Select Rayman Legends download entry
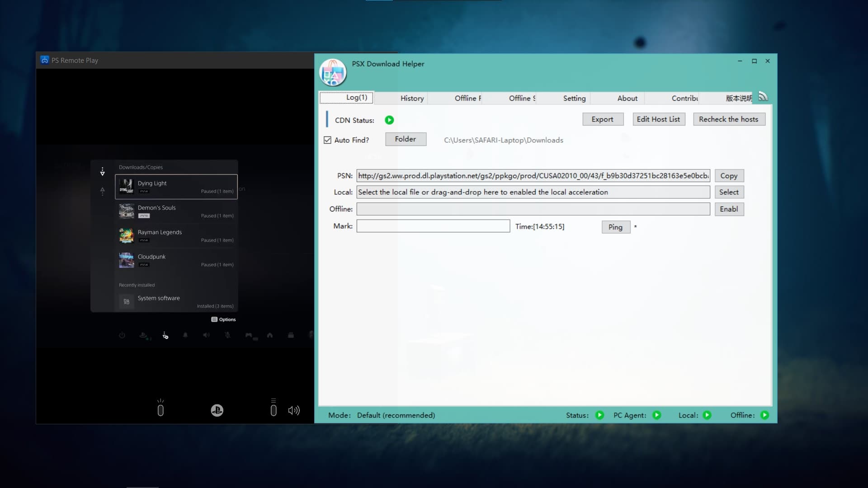This screenshot has width=868, height=488. [176, 235]
